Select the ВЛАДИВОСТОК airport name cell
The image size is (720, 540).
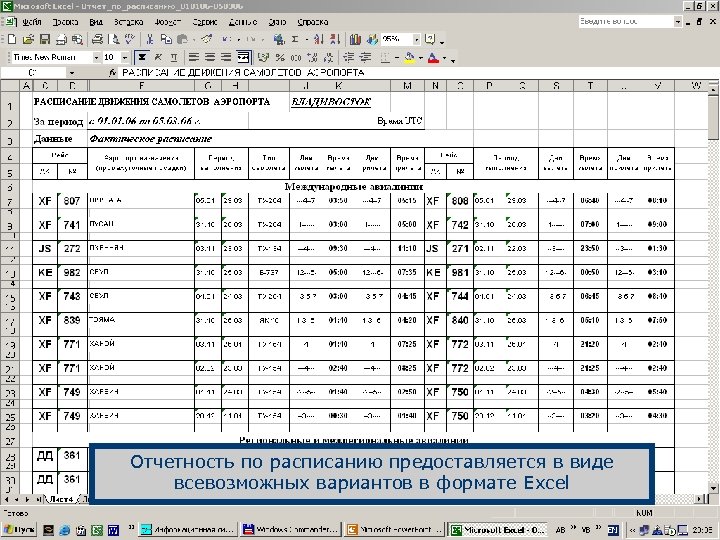click(x=331, y=102)
